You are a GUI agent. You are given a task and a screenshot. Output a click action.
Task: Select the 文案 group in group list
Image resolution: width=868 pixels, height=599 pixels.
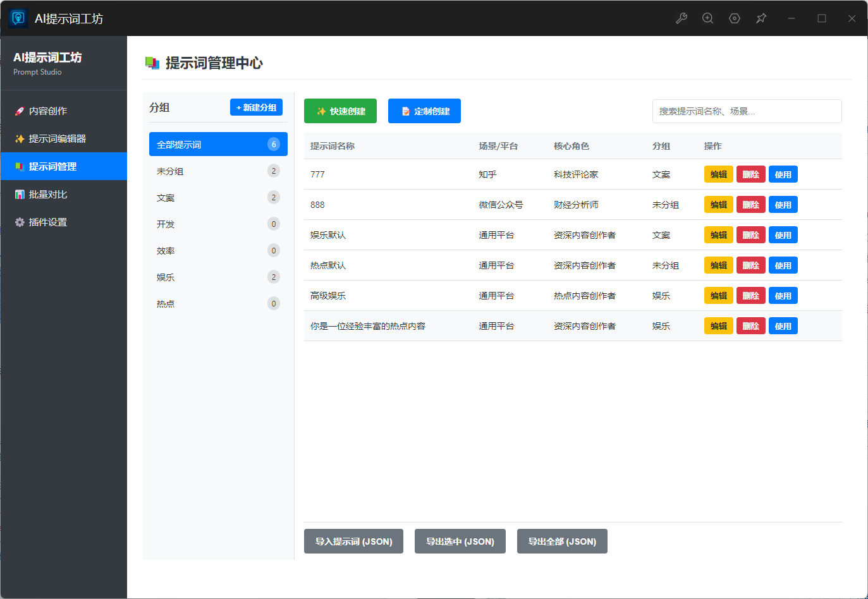pos(218,198)
